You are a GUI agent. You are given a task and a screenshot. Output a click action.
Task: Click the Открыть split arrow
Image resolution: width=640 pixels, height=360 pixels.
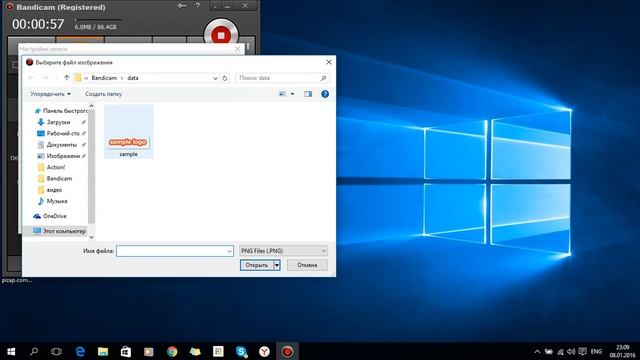pos(277,265)
